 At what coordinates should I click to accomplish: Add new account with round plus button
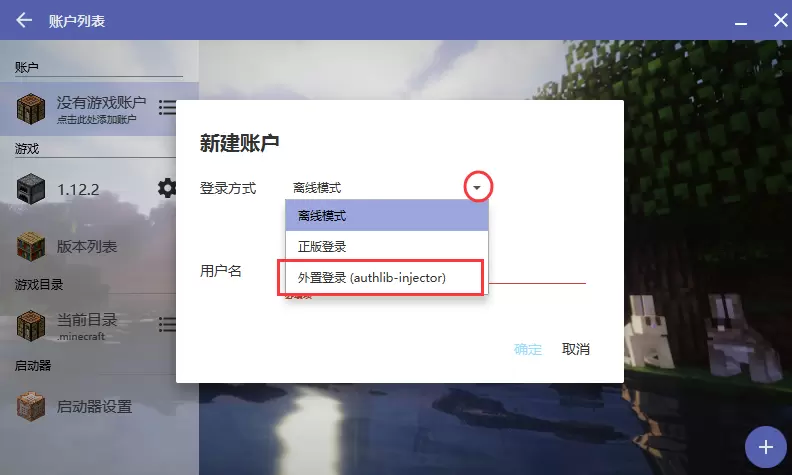[765, 447]
